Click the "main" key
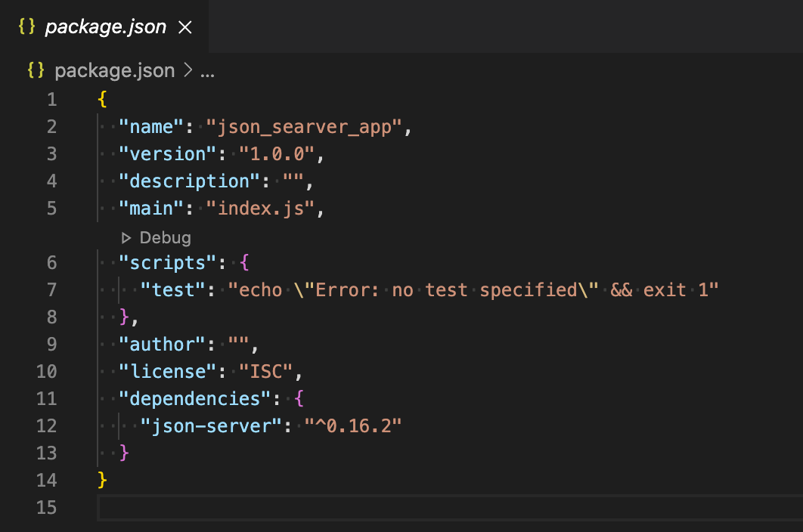 coord(151,209)
